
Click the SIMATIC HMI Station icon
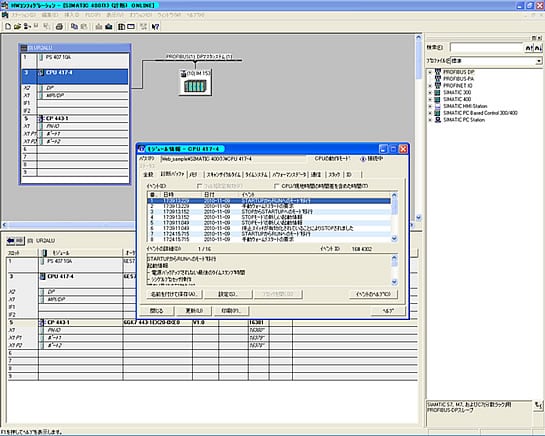pyautogui.click(x=438, y=106)
